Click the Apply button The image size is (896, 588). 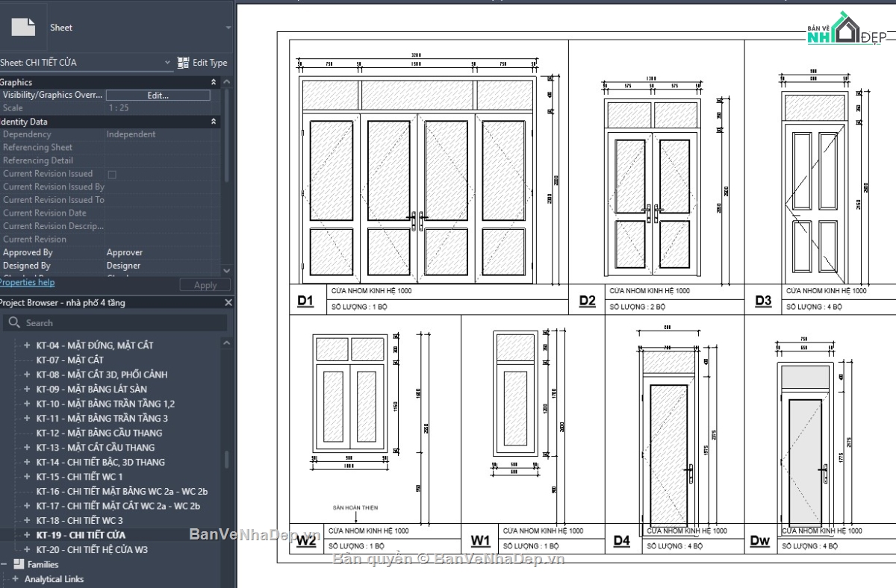(205, 285)
